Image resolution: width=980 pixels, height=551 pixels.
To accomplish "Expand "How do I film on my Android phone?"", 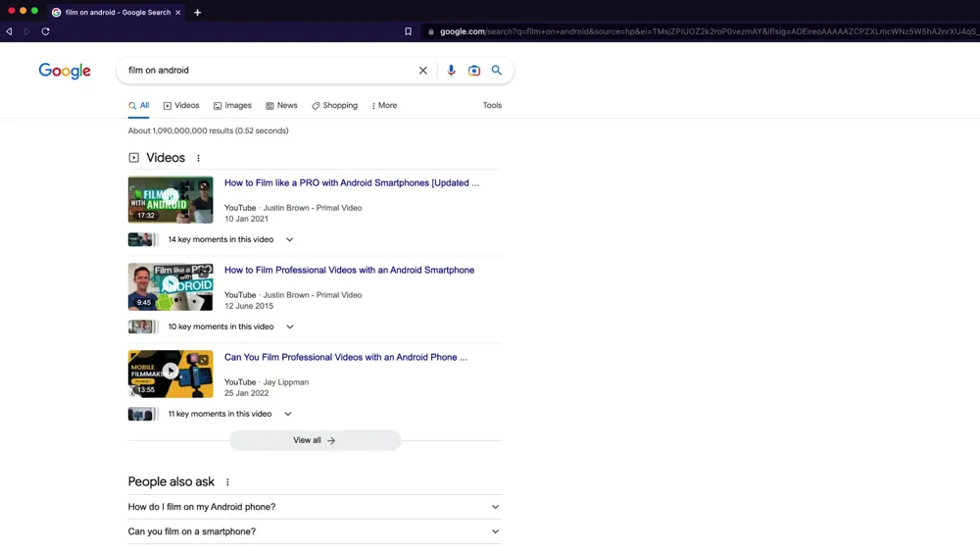I will click(495, 507).
